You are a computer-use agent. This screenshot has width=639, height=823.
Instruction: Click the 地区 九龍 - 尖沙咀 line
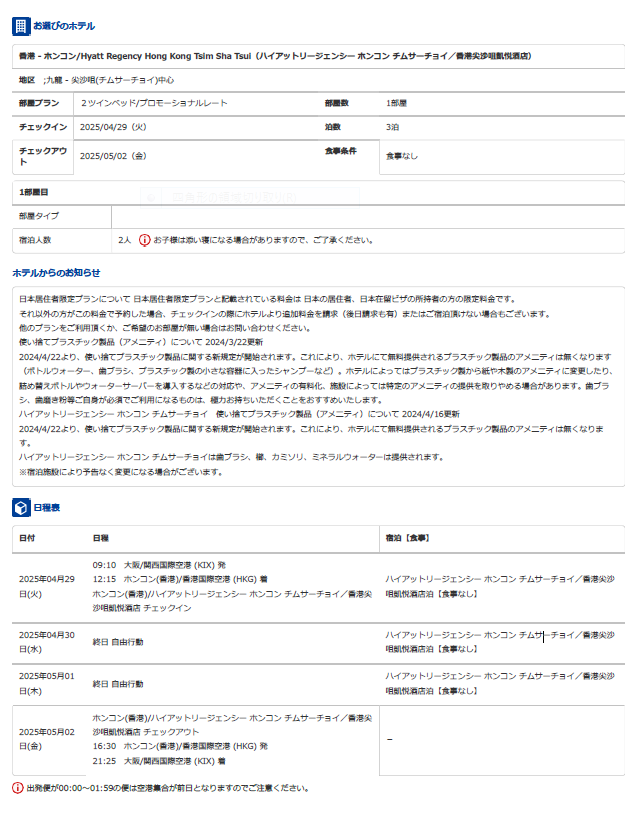pos(96,80)
